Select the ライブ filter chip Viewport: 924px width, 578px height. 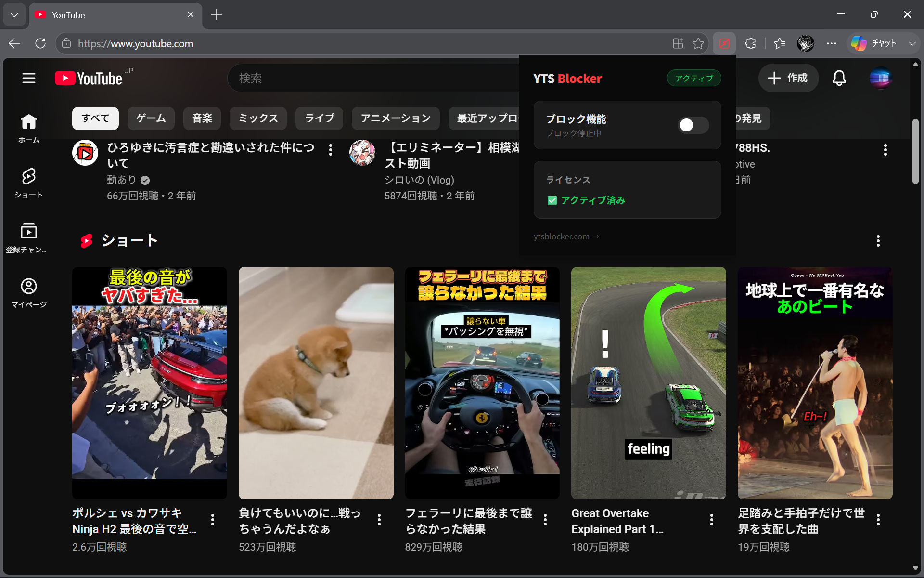pos(320,118)
